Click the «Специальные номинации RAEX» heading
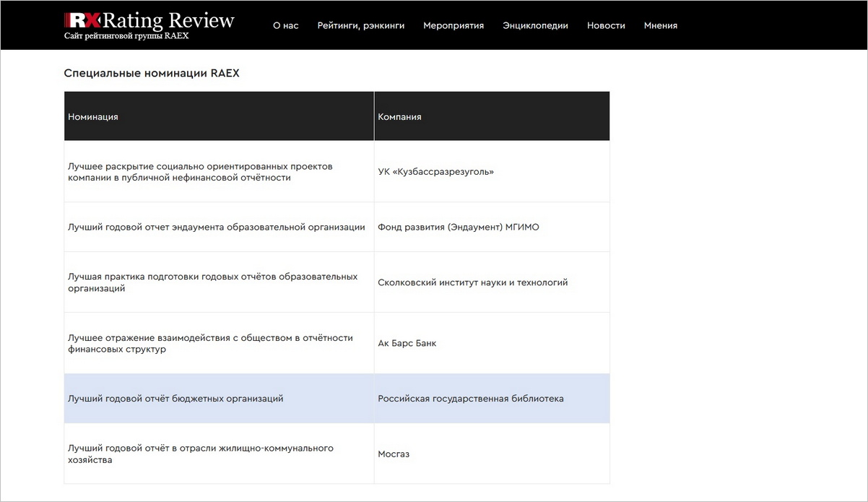This screenshot has height=502, width=868. [x=151, y=73]
